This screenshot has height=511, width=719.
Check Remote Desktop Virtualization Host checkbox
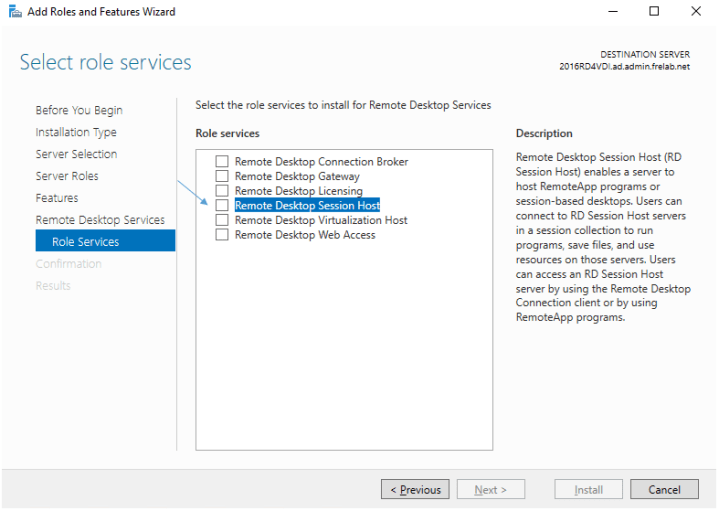(222, 220)
